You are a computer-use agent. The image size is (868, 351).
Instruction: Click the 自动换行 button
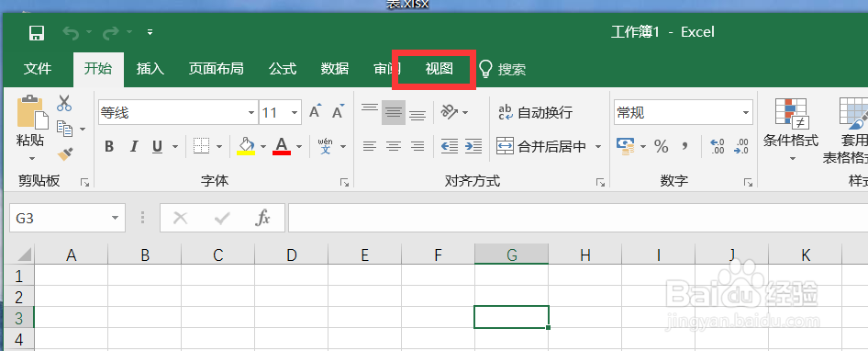click(x=535, y=113)
